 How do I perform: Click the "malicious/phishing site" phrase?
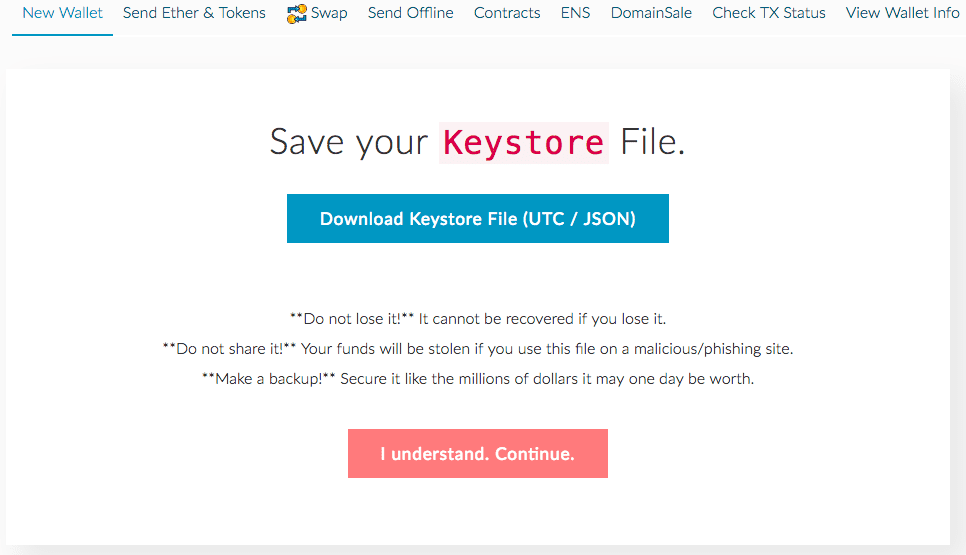coord(713,349)
